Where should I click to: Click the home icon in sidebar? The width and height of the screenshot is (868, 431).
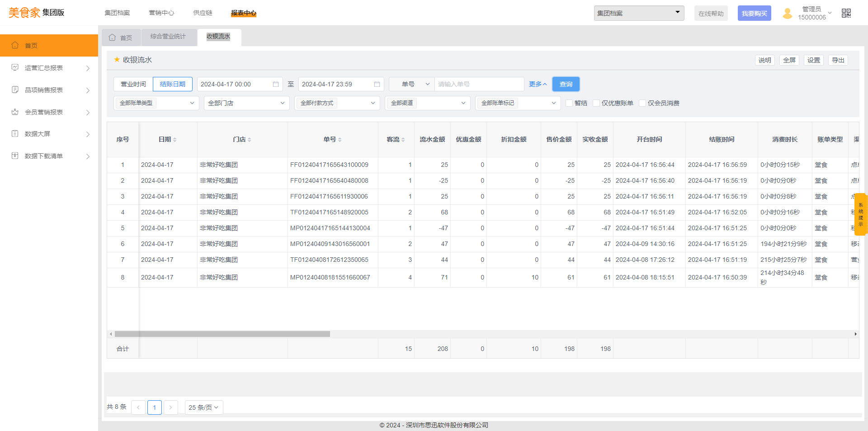15,45
